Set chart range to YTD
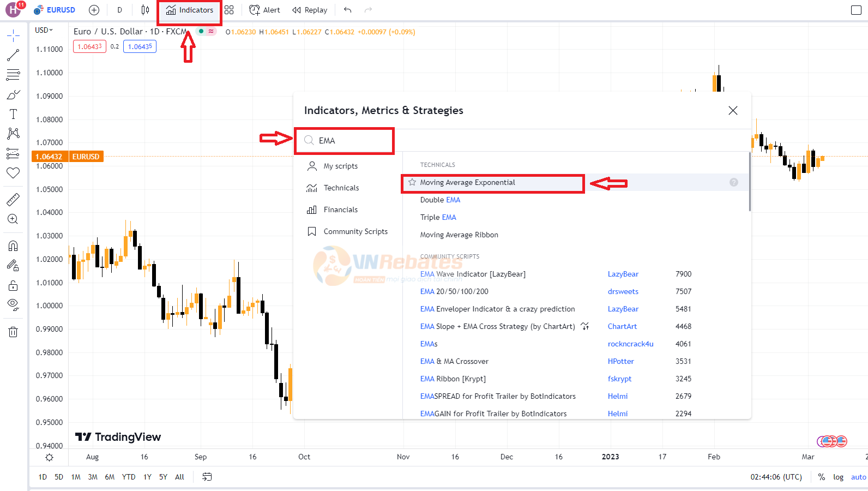Image resolution: width=868 pixels, height=491 pixels. click(129, 477)
